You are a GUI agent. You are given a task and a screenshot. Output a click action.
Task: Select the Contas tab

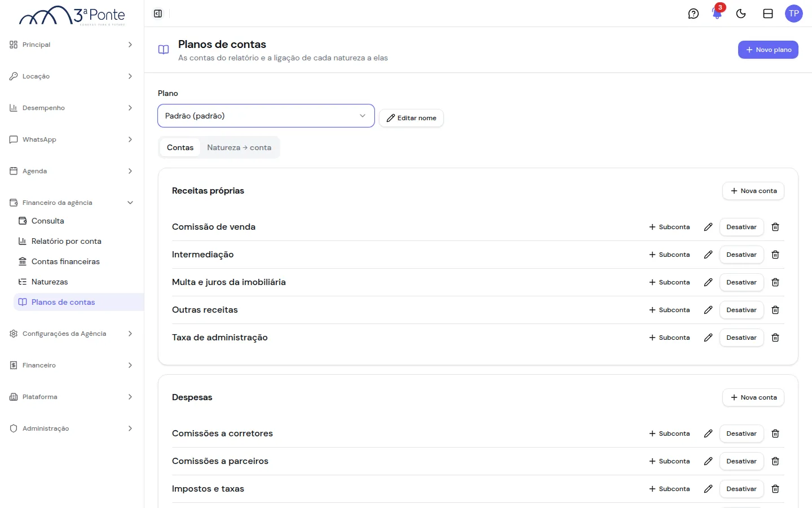(x=180, y=147)
